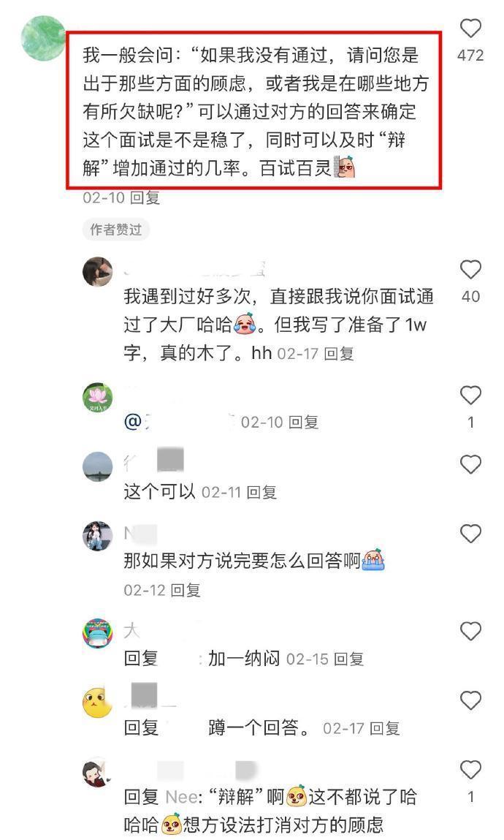Like the reply showing 40 likes
The image size is (504, 840).
pos(471,270)
